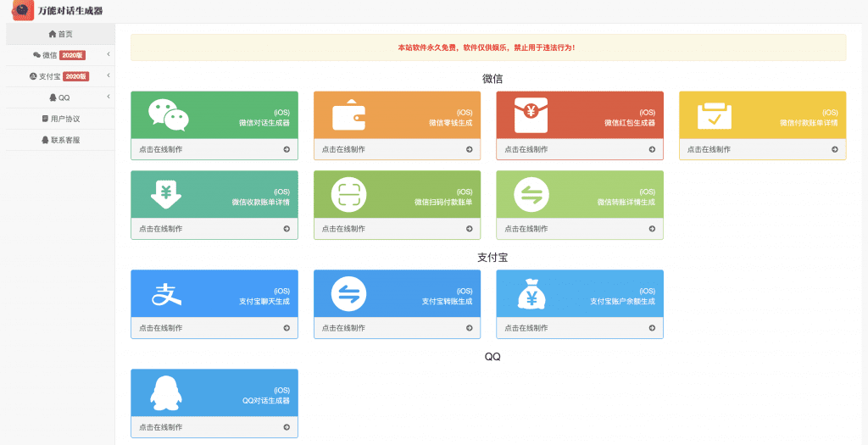
Task: Open 支付宝 sidebar menu item
Action: (60, 76)
